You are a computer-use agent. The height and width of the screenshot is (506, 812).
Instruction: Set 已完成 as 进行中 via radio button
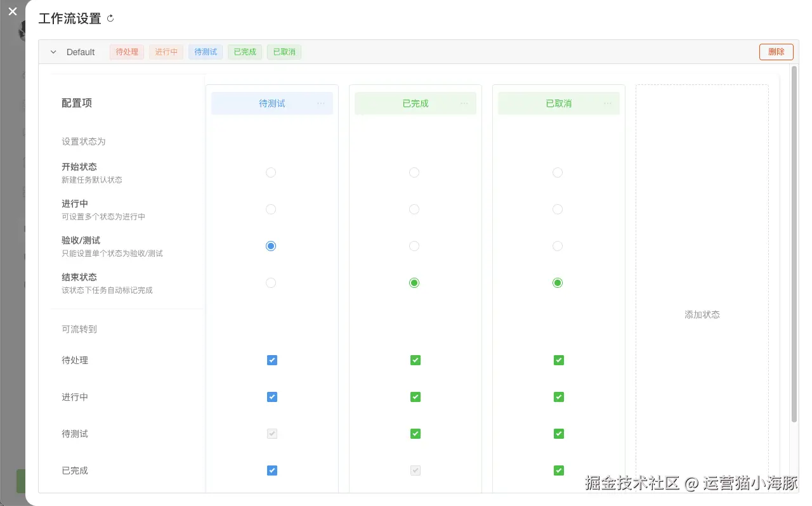(x=414, y=209)
